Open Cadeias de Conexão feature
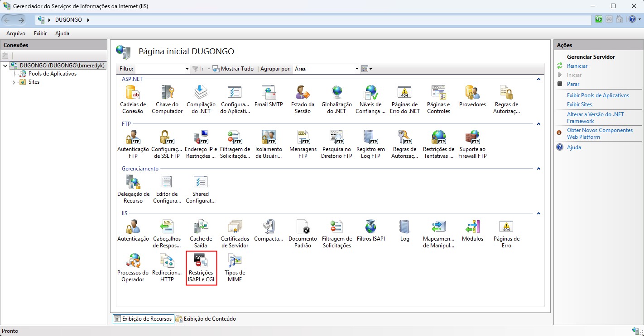The image size is (644, 336). pos(133,99)
